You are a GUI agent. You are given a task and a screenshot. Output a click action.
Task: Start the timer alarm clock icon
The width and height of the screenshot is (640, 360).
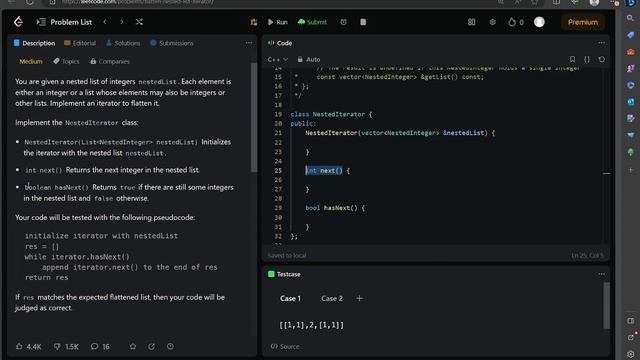point(344,22)
